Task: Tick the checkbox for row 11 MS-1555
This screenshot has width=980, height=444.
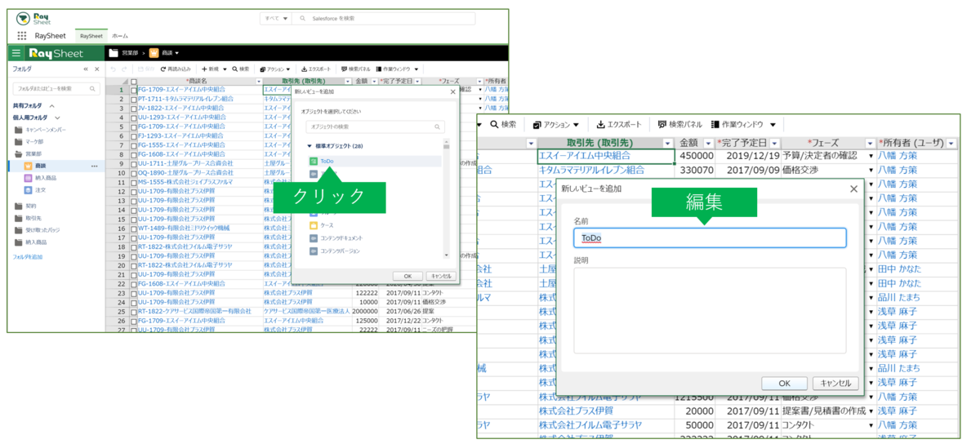Action: point(134,182)
